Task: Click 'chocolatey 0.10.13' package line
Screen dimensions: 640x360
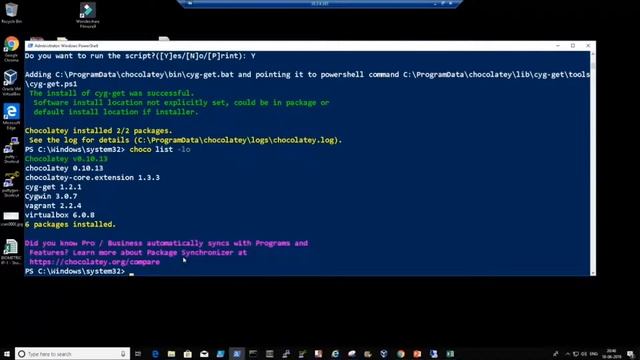Action: tap(64, 168)
